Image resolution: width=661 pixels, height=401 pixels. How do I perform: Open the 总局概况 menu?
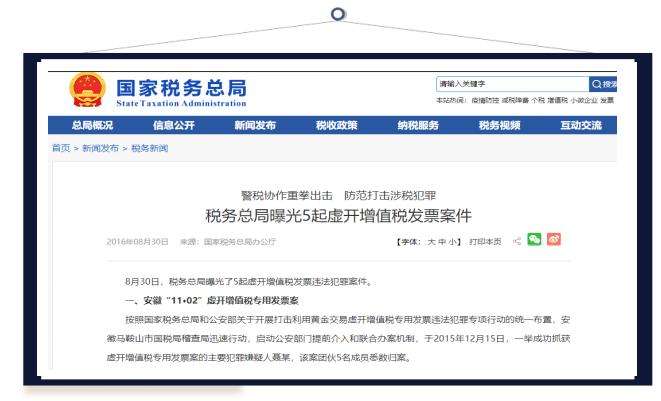point(92,125)
